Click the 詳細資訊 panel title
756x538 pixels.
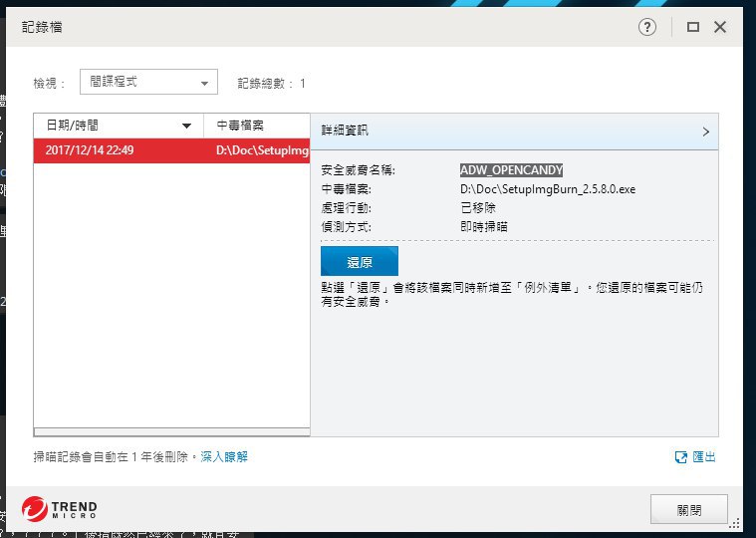pos(345,131)
